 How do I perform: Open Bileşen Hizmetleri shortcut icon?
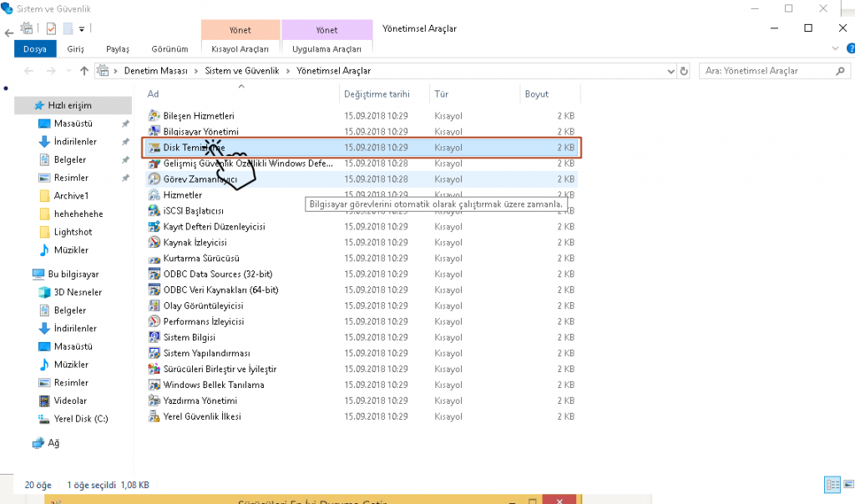tap(154, 115)
